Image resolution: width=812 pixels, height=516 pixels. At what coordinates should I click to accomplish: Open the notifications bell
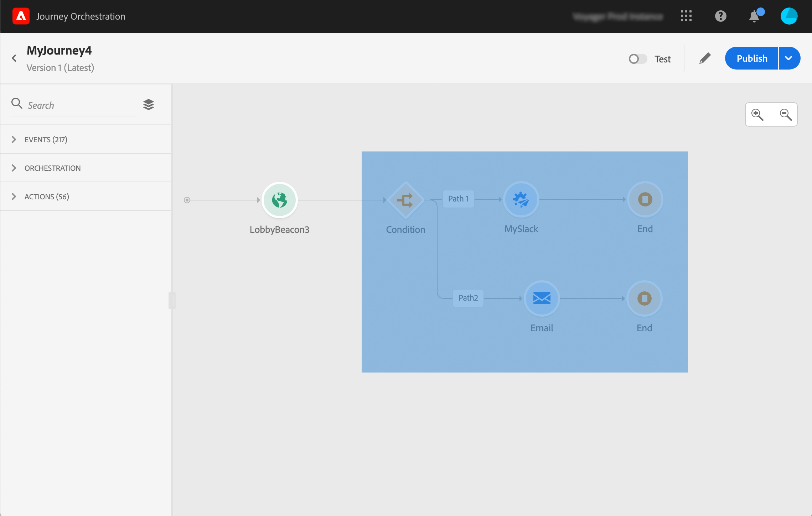[x=754, y=16]
